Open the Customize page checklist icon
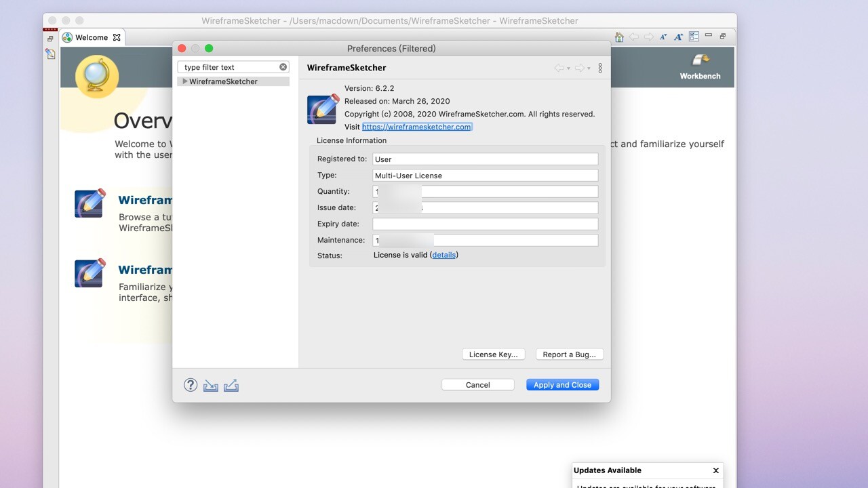 (694, 37)
